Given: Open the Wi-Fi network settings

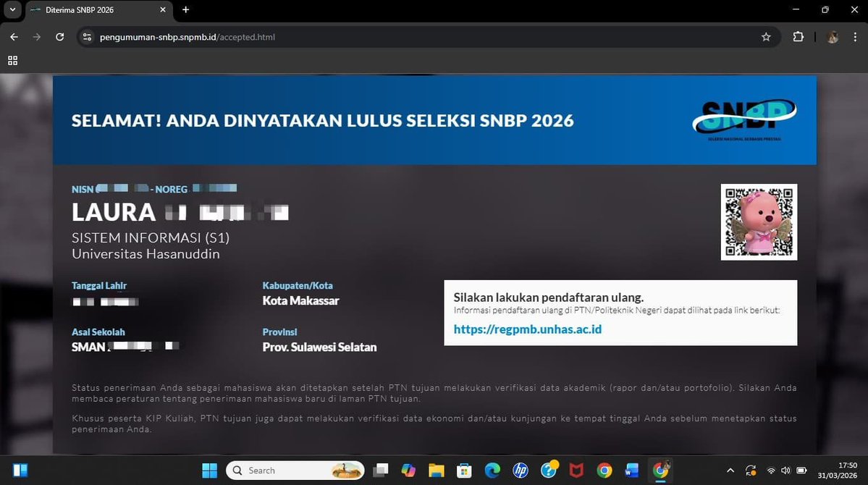Looking at the screenshot, I should coord(770,471).
